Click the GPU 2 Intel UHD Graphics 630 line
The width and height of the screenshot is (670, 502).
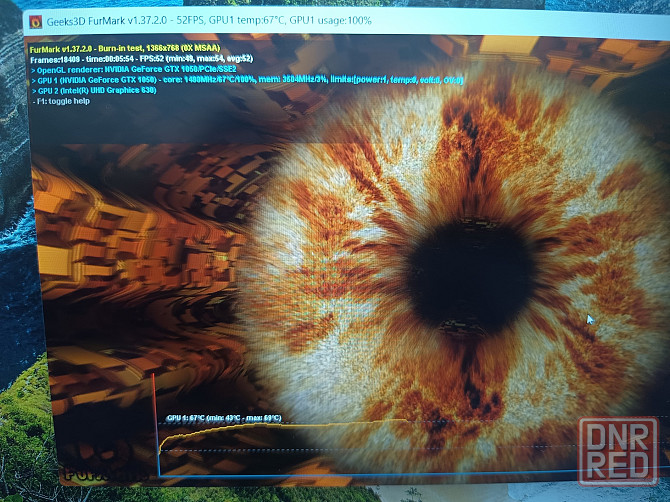94,91
